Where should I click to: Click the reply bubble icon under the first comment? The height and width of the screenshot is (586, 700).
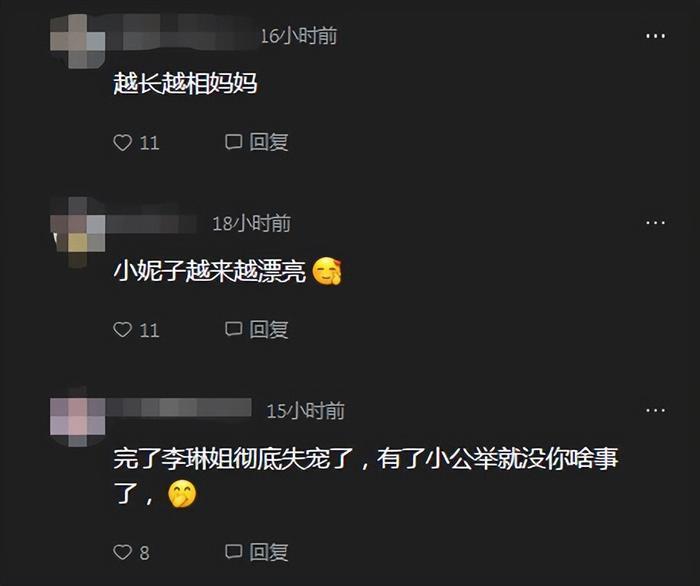point(233,142)
